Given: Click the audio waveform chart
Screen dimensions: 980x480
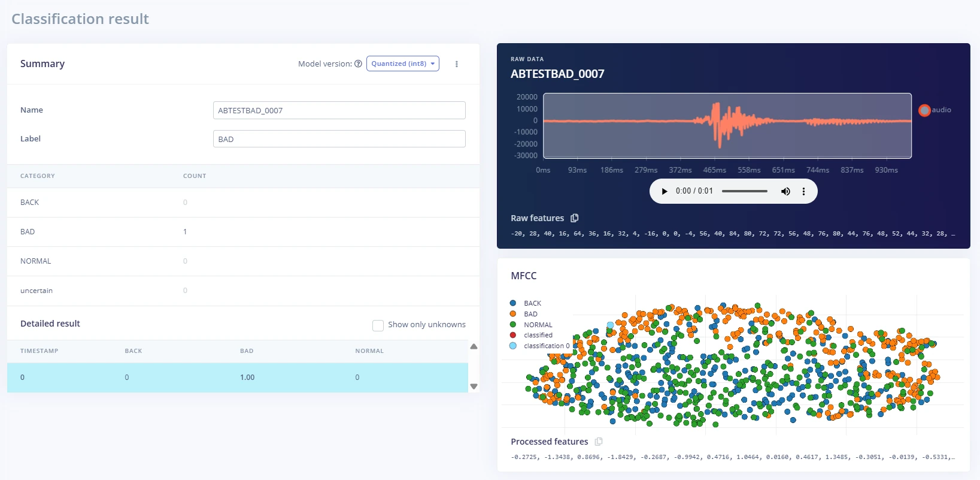Looking at the screenshot, I should pyautogui.click(x=727, y=126).
